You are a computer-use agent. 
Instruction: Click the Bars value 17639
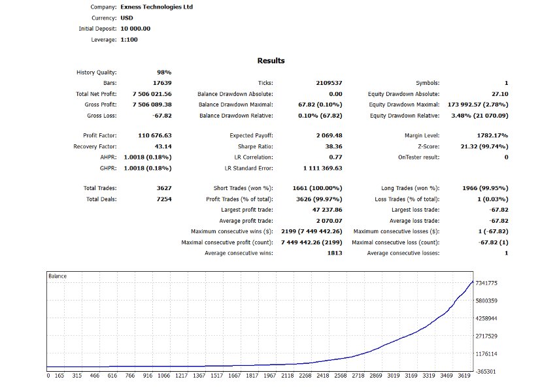click(x=162, y=83)
